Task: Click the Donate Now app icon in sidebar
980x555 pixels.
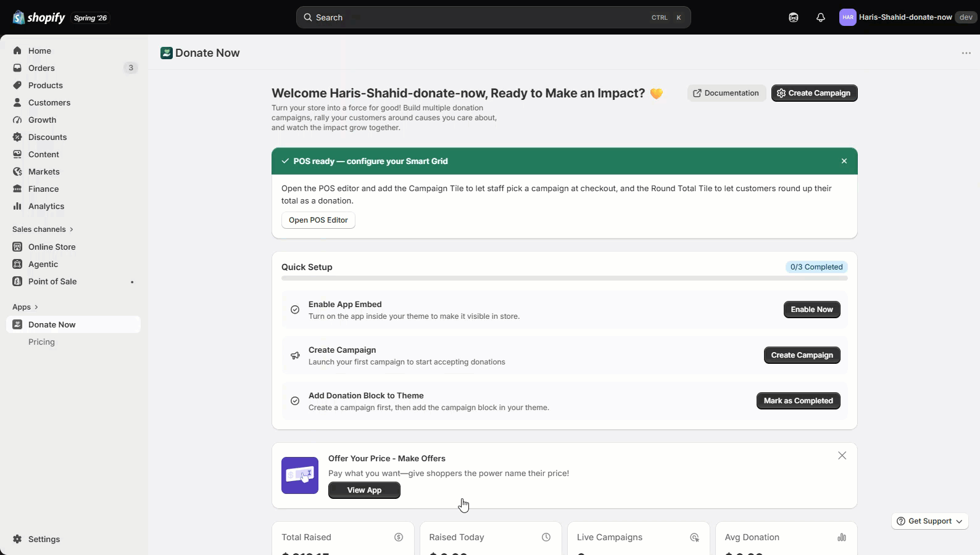Action: tap(17, 324)
